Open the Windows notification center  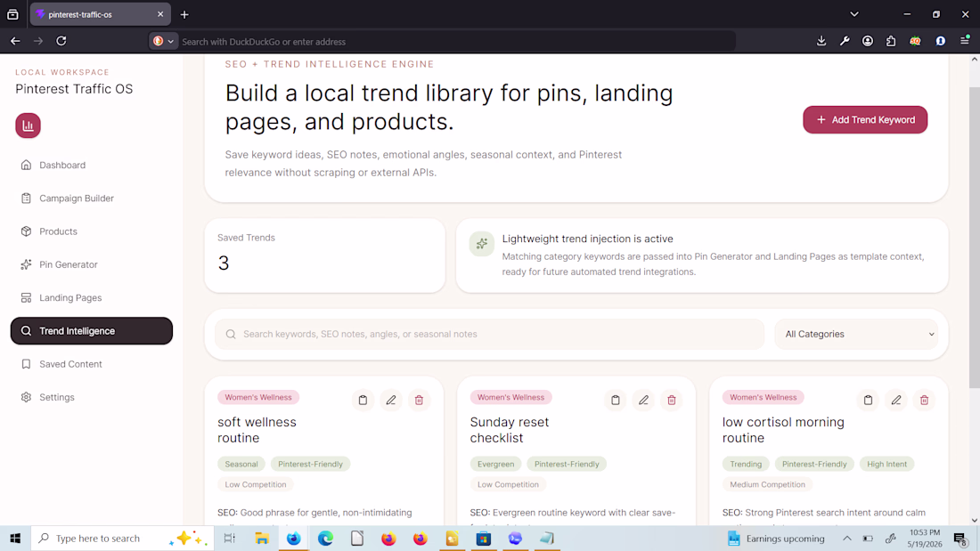(x=960, y=538)
